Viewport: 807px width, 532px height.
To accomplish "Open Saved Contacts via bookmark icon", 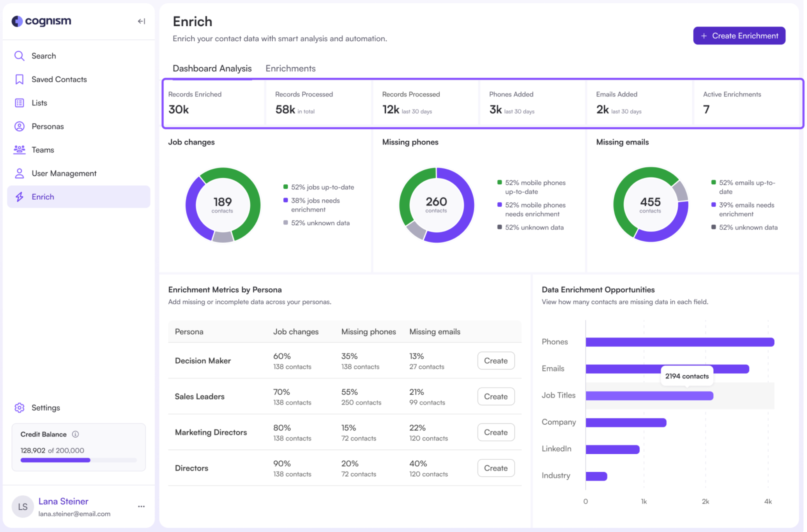I will (19, 79).
